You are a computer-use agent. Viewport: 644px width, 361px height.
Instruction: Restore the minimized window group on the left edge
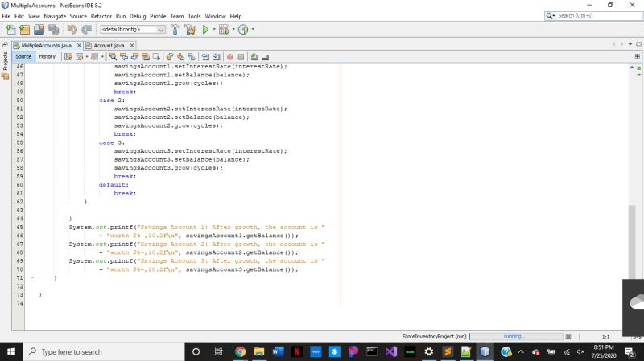[x=5, y=44]
